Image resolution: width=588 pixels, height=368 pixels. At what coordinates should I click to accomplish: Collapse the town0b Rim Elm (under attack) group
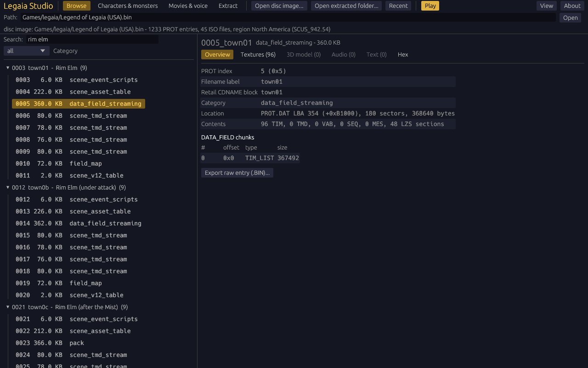(x=8, y=187)
